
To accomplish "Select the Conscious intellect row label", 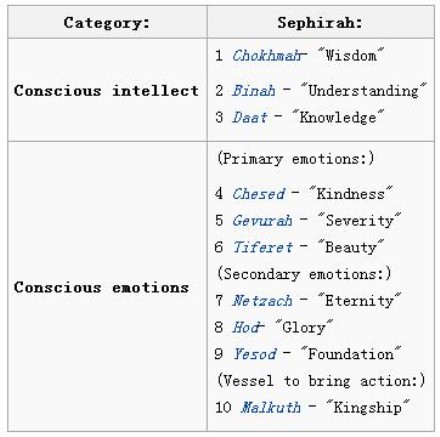I will coord(106,91).
